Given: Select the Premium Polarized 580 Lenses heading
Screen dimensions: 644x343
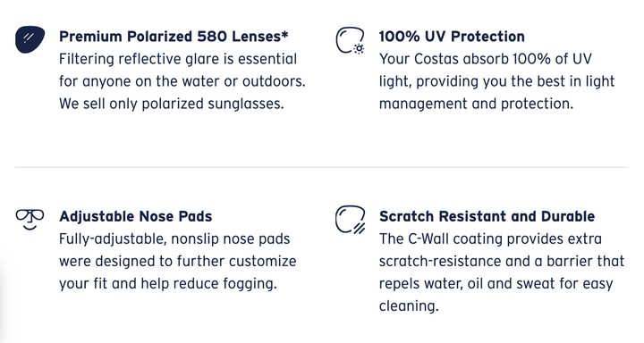Looking at the screenshot, I should (174, 37).
